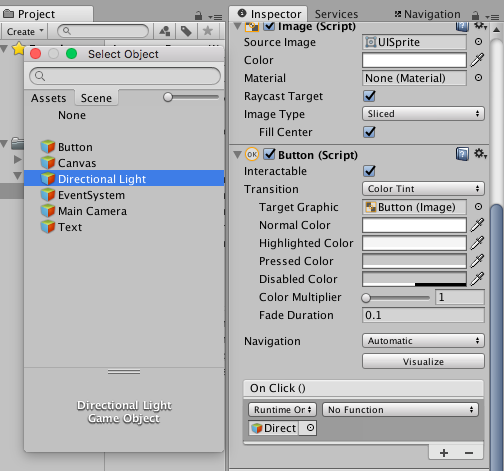Toggle Raycast Target checkbox
Viewport: 504px width, 471px height.
[369, 96]
